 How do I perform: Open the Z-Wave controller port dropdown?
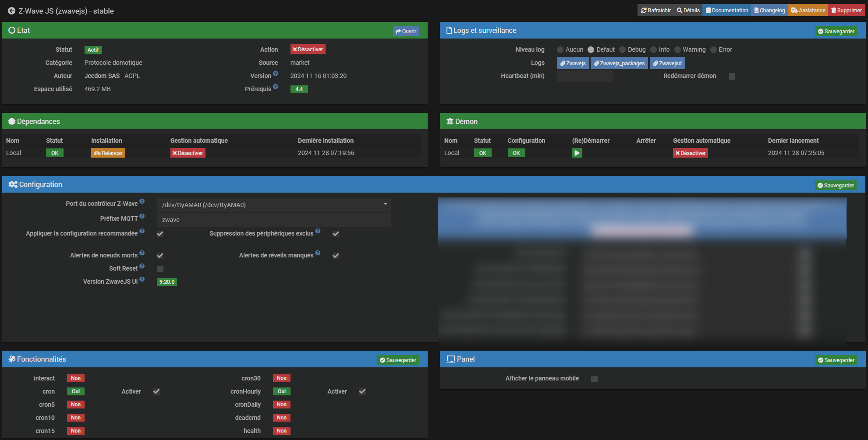point(274,205)
